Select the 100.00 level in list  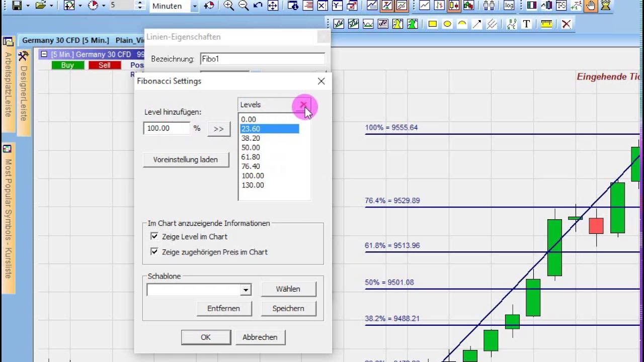(x=270, y=175)
